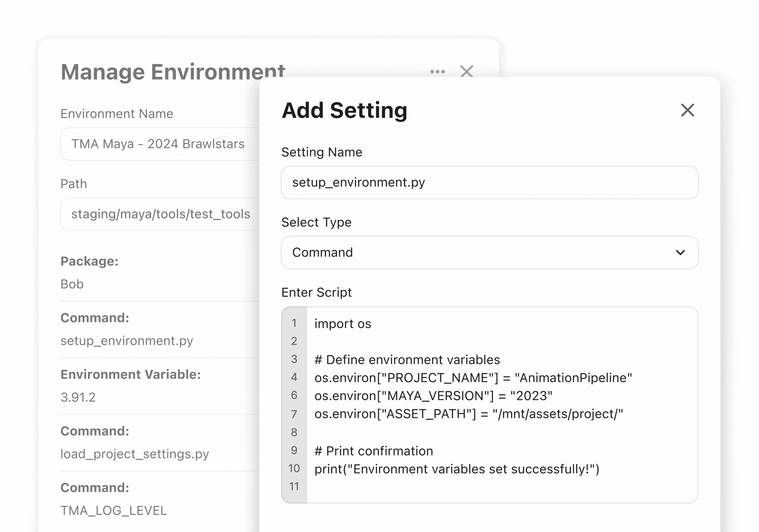Edit the Setting Name input field

click(490, 183)
